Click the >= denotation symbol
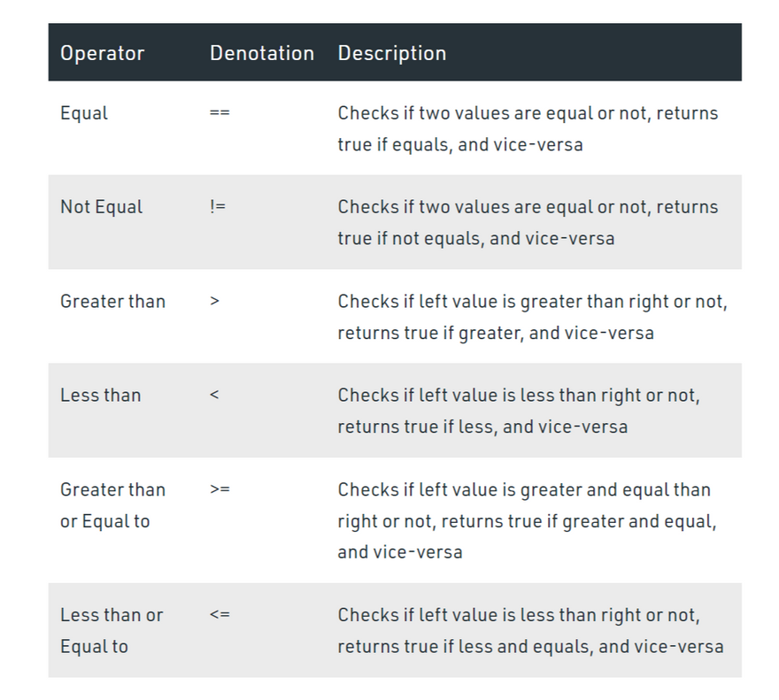 pos(220,489)
